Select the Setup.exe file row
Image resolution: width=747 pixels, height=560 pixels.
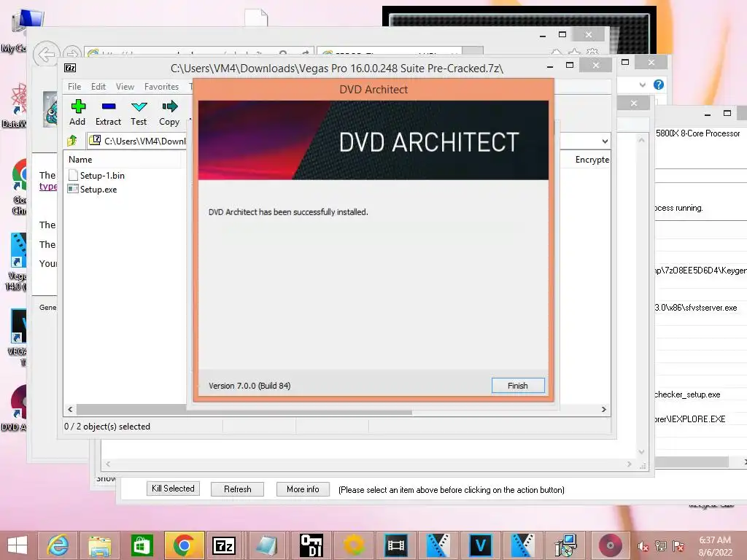coord(93,189)
